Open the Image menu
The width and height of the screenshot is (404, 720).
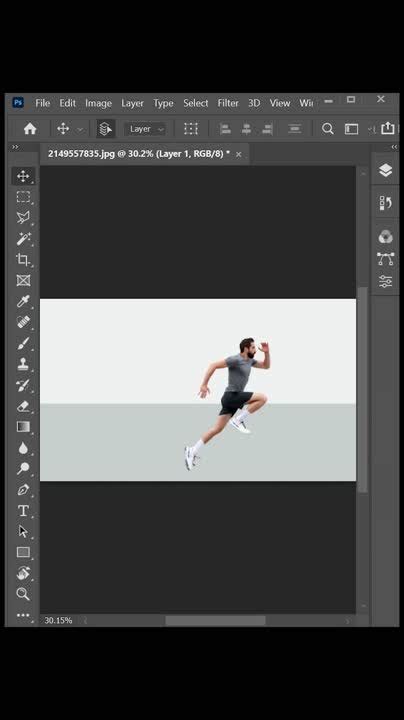click(x=98, y=103)
